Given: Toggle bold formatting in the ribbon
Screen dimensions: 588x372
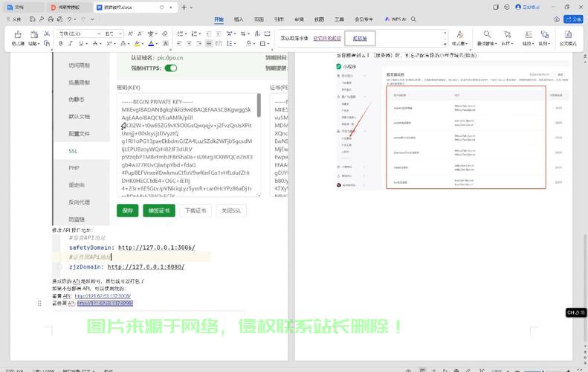Looking at the screenshot, I should click(x=61, y=44).
